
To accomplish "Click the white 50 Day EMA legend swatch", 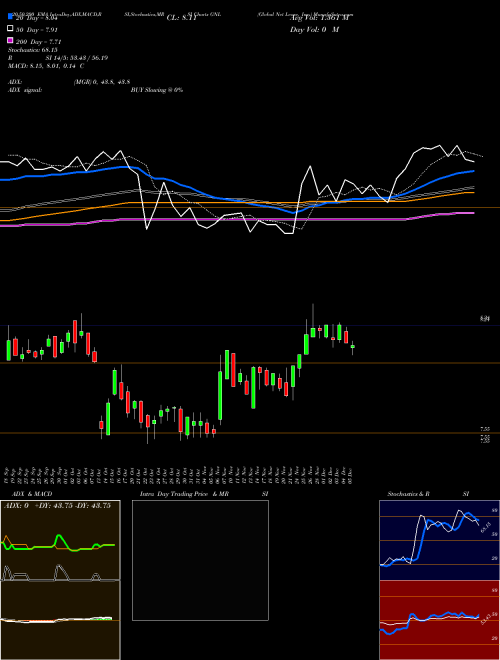I will 11,29.
